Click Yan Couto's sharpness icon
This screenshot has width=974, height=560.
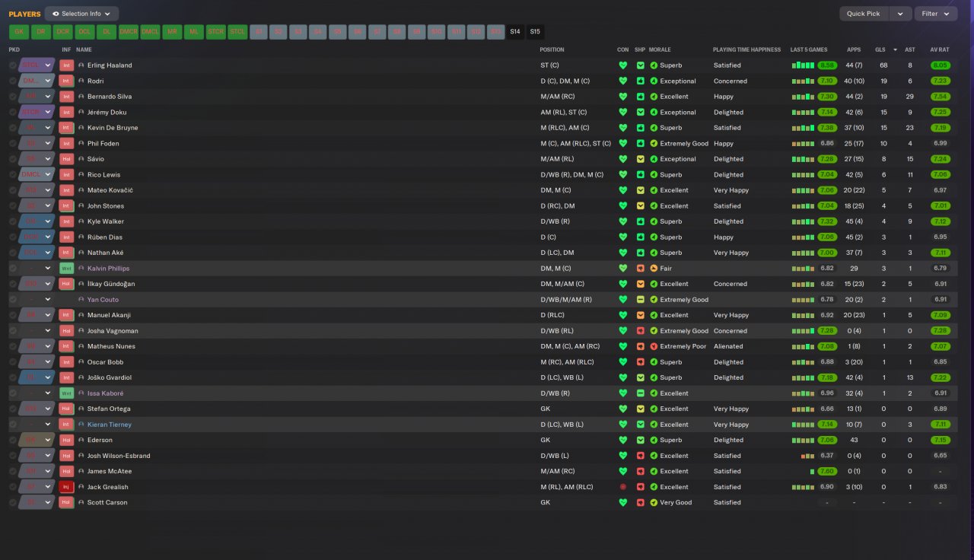click(x=640, y=300)
